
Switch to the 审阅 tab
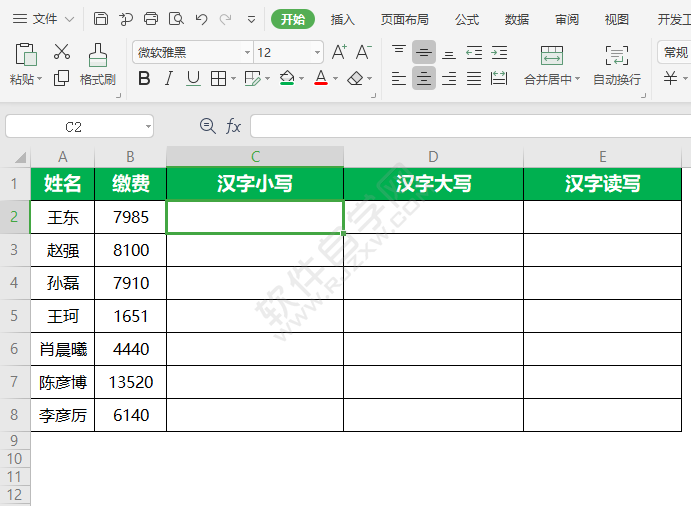point(567,19)
